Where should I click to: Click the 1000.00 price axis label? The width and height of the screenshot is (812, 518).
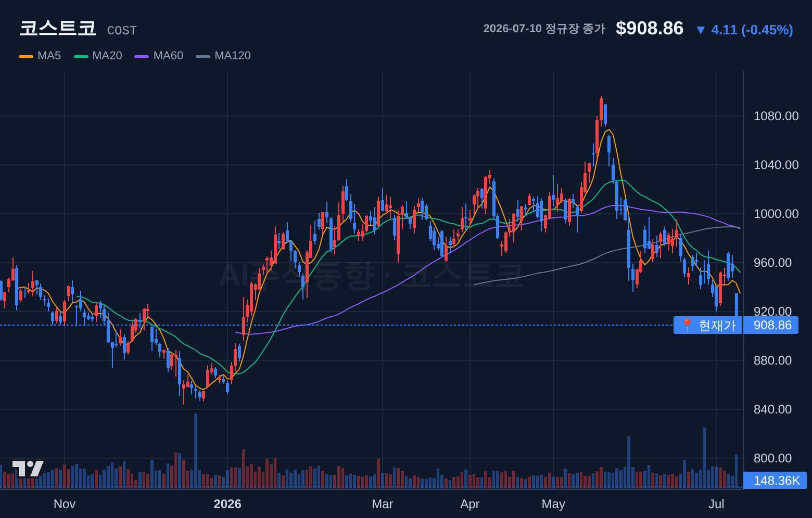tap(776, 214)
